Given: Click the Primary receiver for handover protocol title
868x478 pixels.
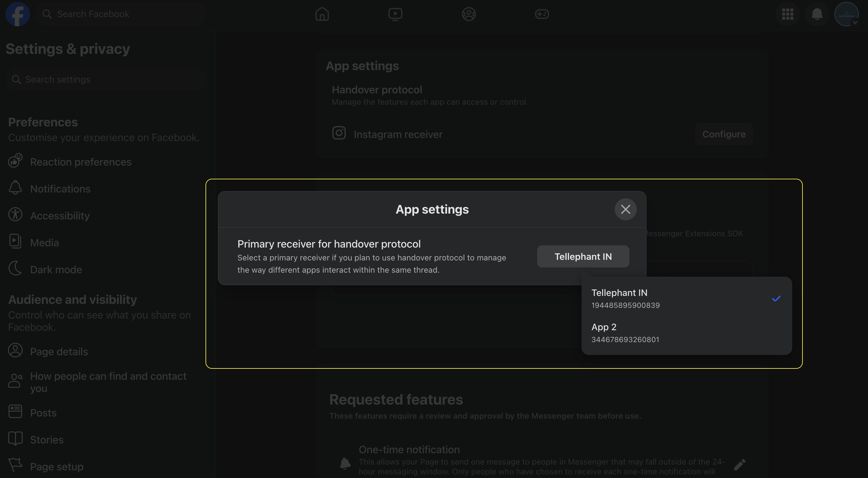Looking at the screenshot, I should (329, 244).
